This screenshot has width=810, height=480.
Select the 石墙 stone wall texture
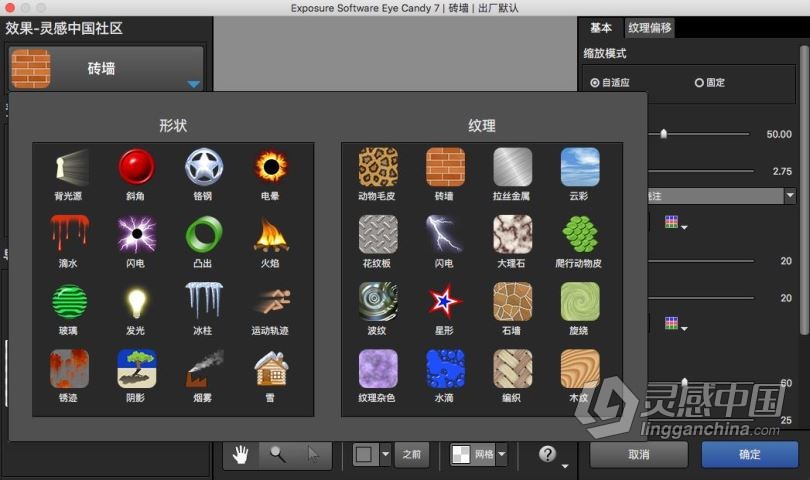point(512,302)
